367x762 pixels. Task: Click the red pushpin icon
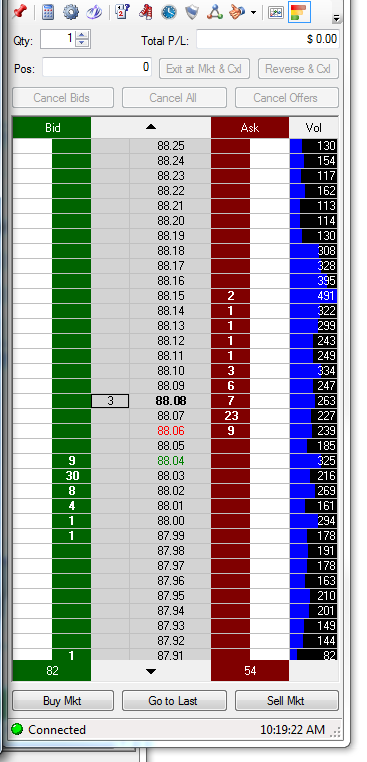(x=20, y=12)
